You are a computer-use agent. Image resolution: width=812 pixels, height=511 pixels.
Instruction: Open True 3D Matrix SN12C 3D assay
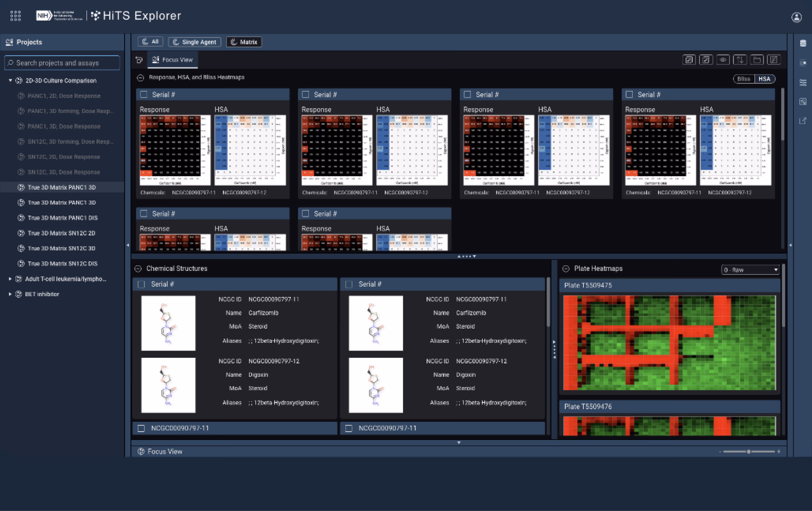click(x=61, y=248)
